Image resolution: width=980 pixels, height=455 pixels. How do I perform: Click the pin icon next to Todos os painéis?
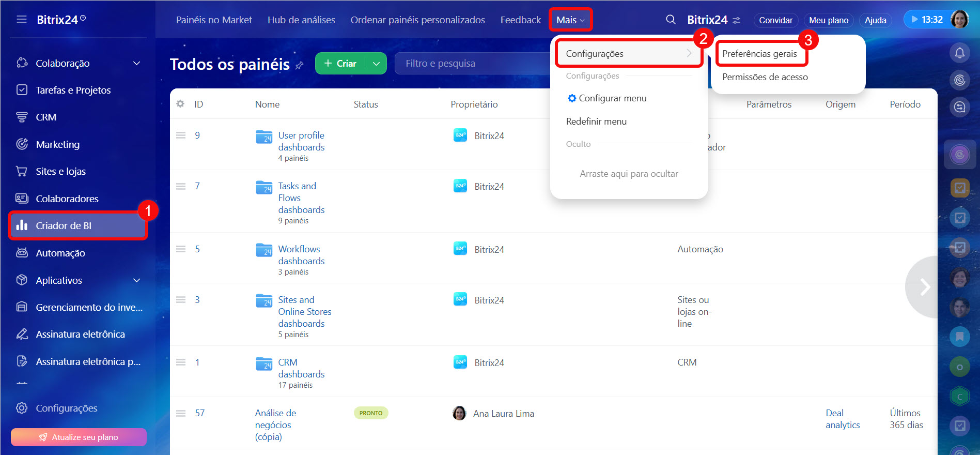coord(300,65)
